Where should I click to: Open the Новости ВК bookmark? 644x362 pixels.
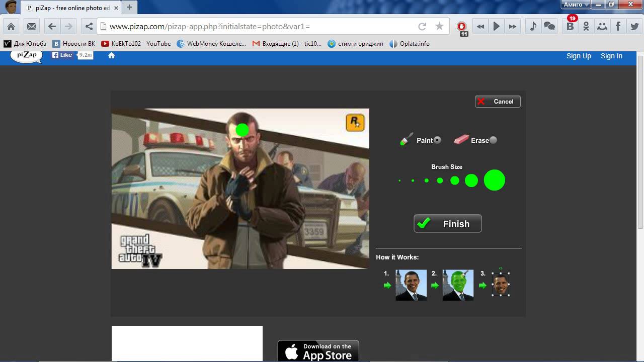[74, 44]
